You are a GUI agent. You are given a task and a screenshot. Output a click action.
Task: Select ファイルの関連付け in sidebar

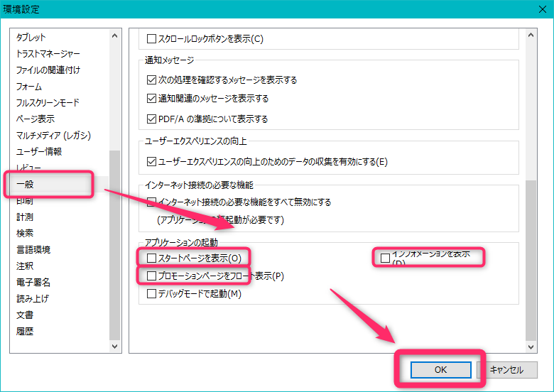coord(48,70)
